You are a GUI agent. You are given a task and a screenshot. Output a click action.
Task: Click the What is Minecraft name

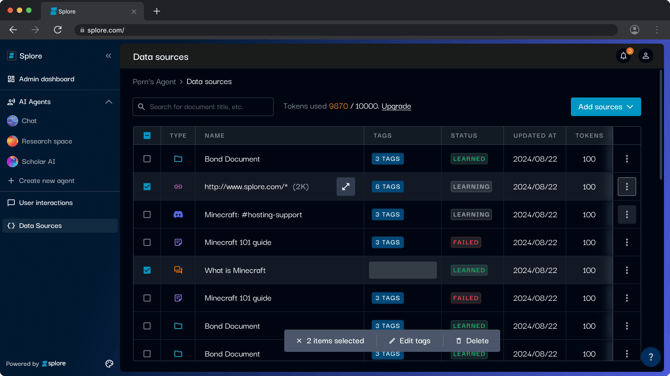pyautogui.click(x=235, y=270)
